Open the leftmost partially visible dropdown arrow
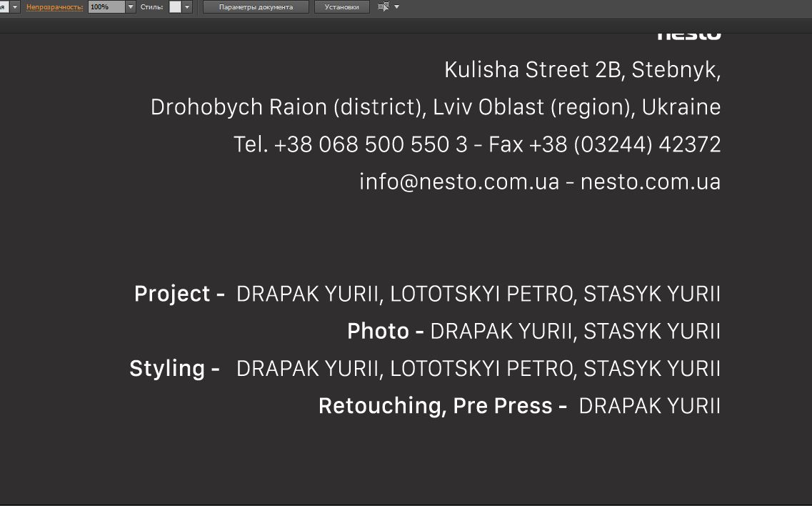The image size is (812, 506). [x=14, y=7]
